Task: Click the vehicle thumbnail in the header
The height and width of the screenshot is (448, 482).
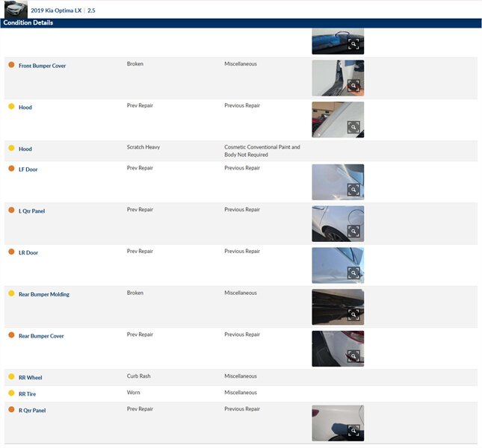Action: tap(14, 10)
